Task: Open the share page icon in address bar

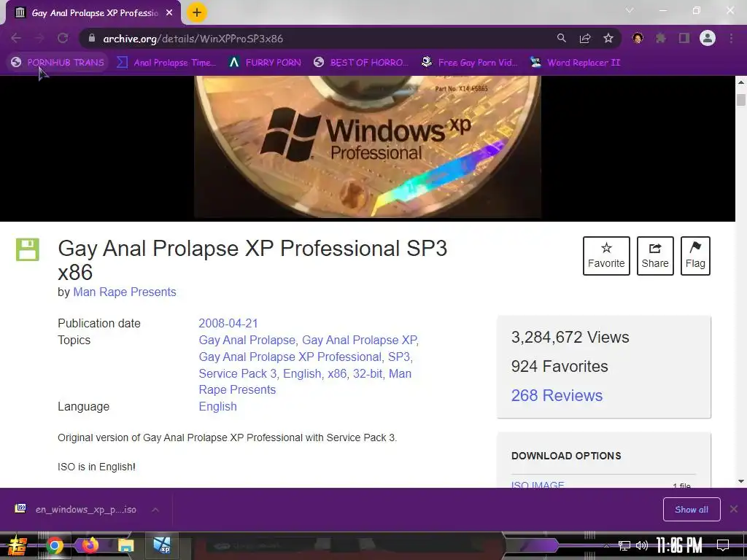Action: point(585,38)
